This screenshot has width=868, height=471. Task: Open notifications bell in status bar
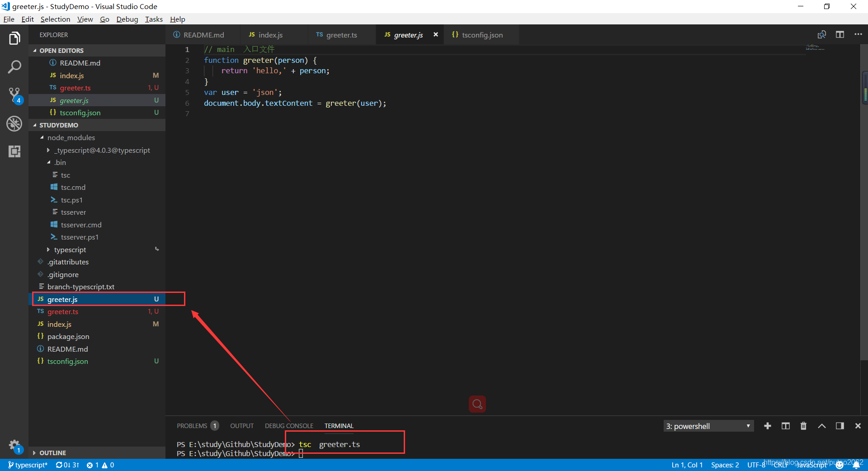point(856,465)
